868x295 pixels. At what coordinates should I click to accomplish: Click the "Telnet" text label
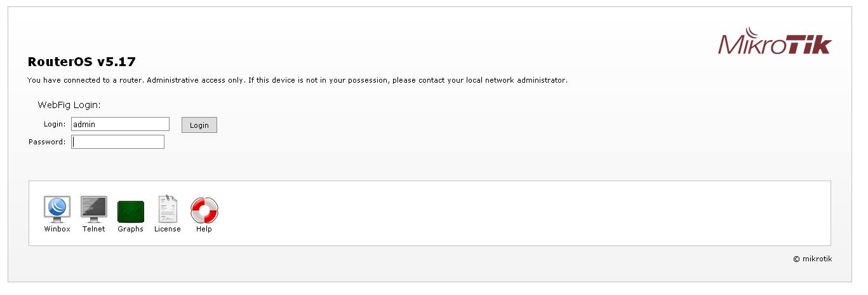94,229
